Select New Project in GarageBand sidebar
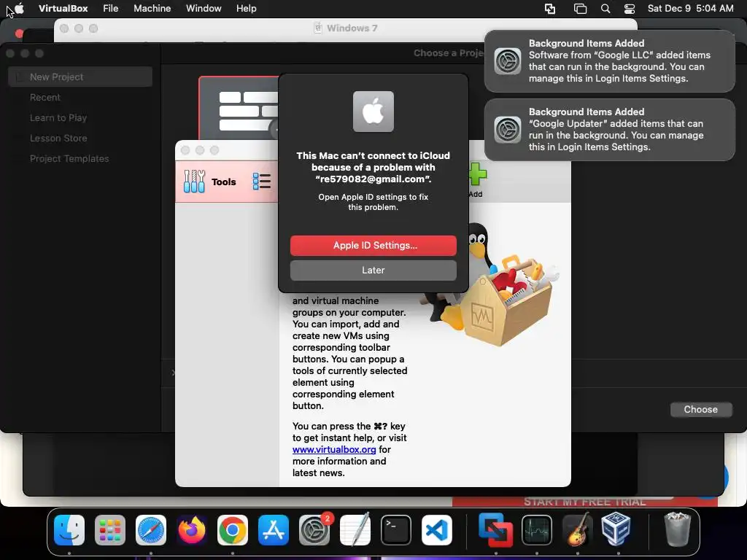Image resolution: width=747 pixels, height=560 pixels. pos(80,77)
